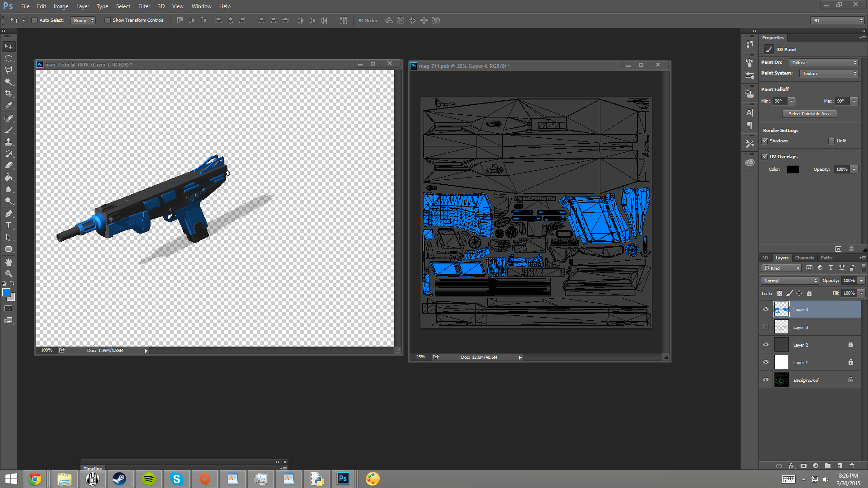Disable the Shadows render checkbox
Screen dimensions: 868x488
point(765,141)
